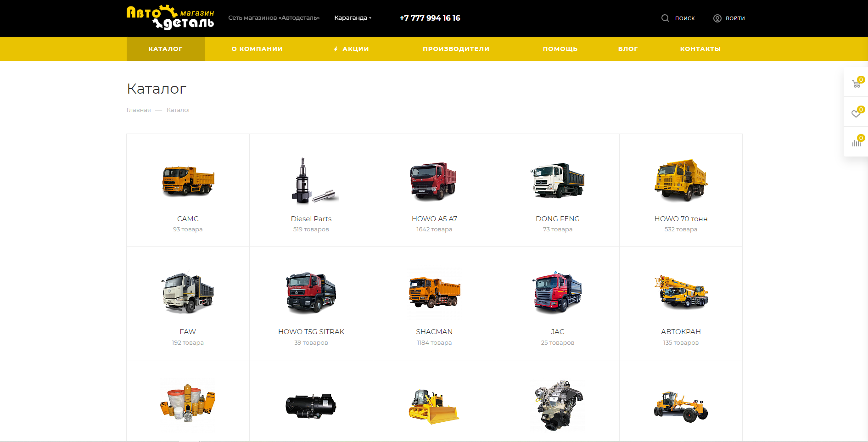Click the Diesel Parts injector image
The image size is (868, 442).
pyautogui.click(x=314, y=180)
